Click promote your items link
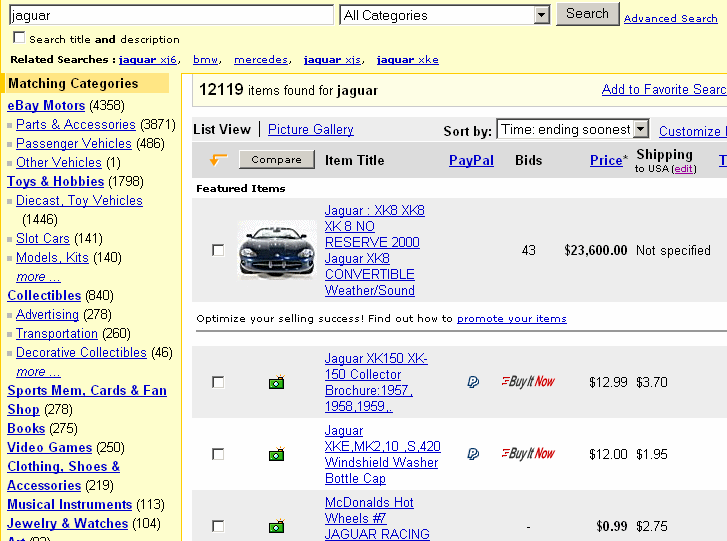This screenshot has width=727, height=541. point(511,318)
